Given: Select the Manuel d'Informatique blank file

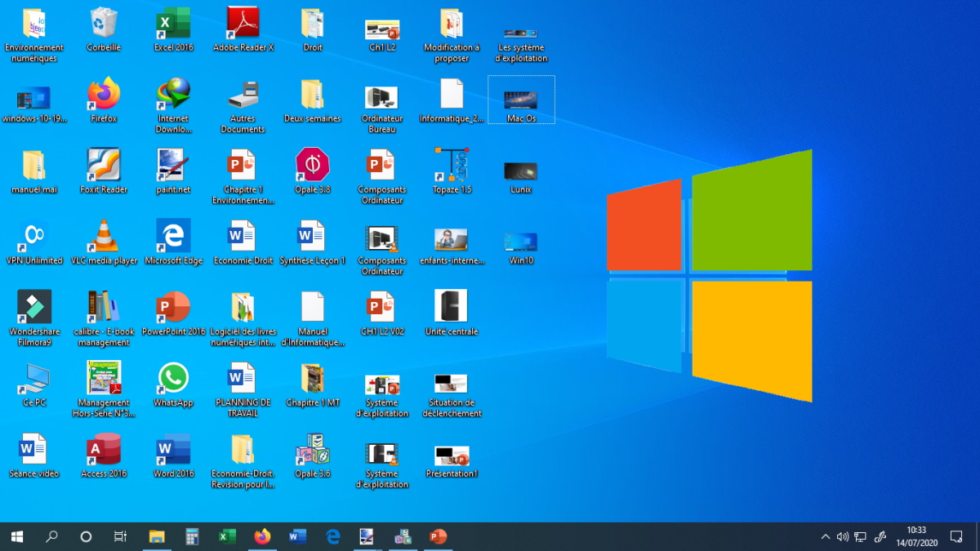Looking at the screenshot, I should point(312,319).
